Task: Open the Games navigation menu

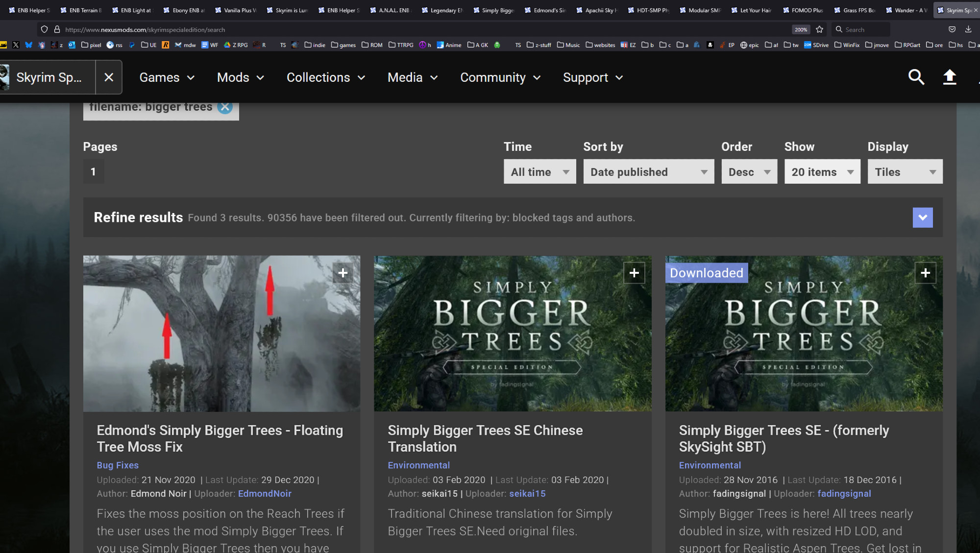Action: click(167, 77)
